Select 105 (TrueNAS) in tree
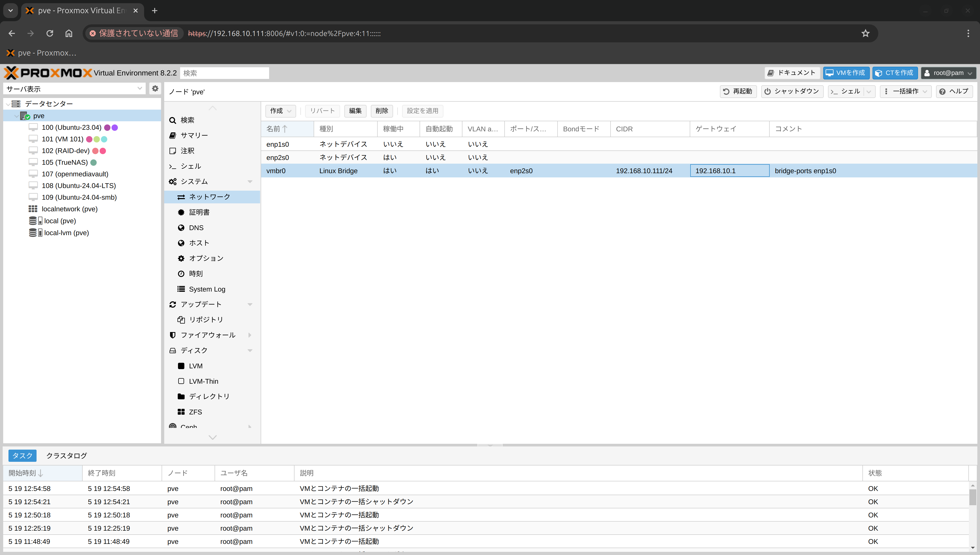 point(64,162)
